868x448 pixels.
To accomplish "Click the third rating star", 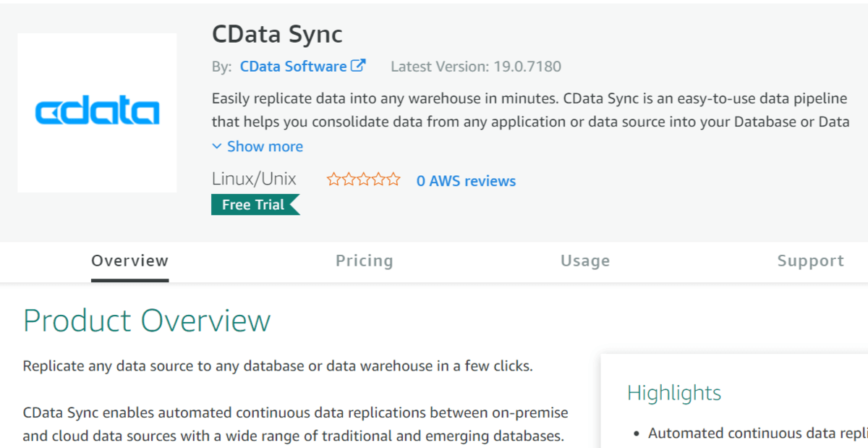I will point(363,180).
